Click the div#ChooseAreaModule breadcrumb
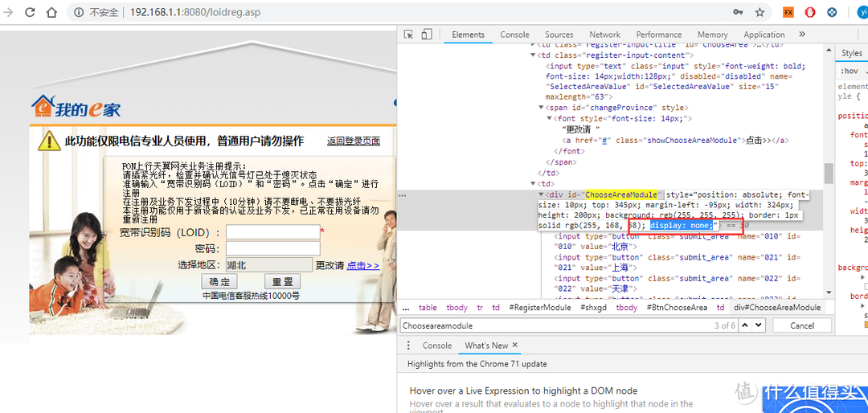 pyautogui.click(x=776, y=308)
